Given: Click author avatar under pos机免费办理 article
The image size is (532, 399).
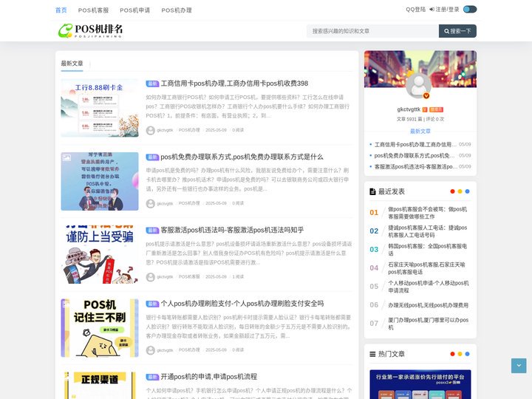Looking at the screenshot, I should [x=150, y=204].
